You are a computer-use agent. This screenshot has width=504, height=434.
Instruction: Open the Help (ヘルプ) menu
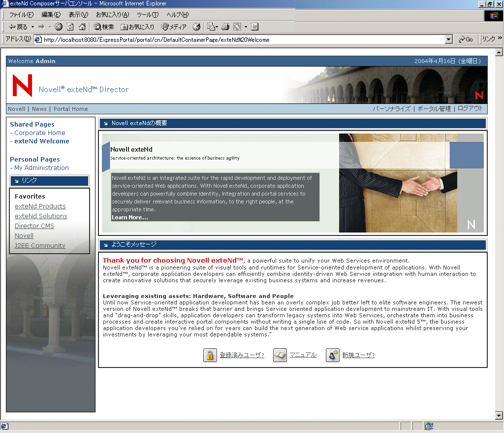[177, 15]
